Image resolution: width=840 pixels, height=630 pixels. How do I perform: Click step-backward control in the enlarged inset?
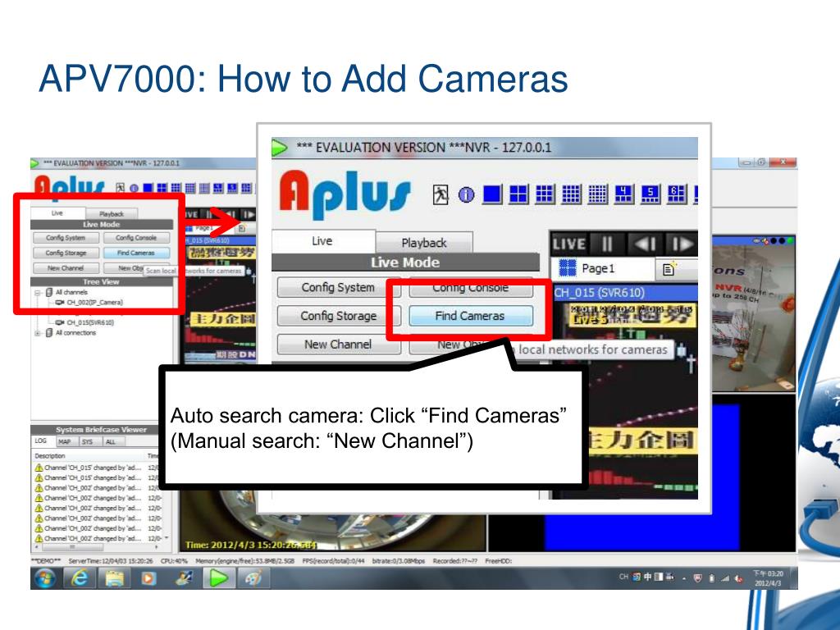(x=645, y=244)
